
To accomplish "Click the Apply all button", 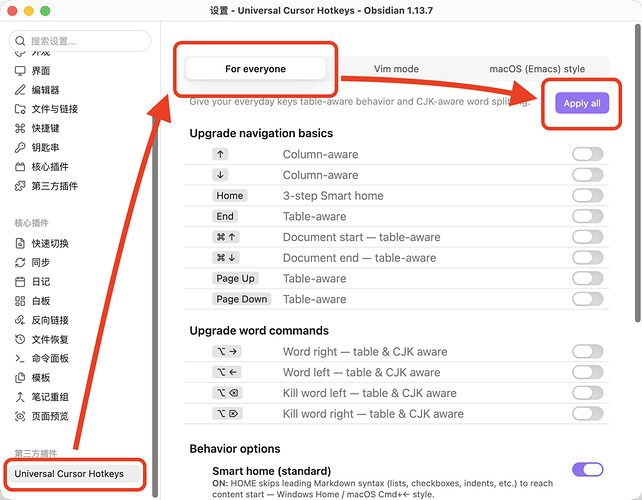I will click(582, 103).
